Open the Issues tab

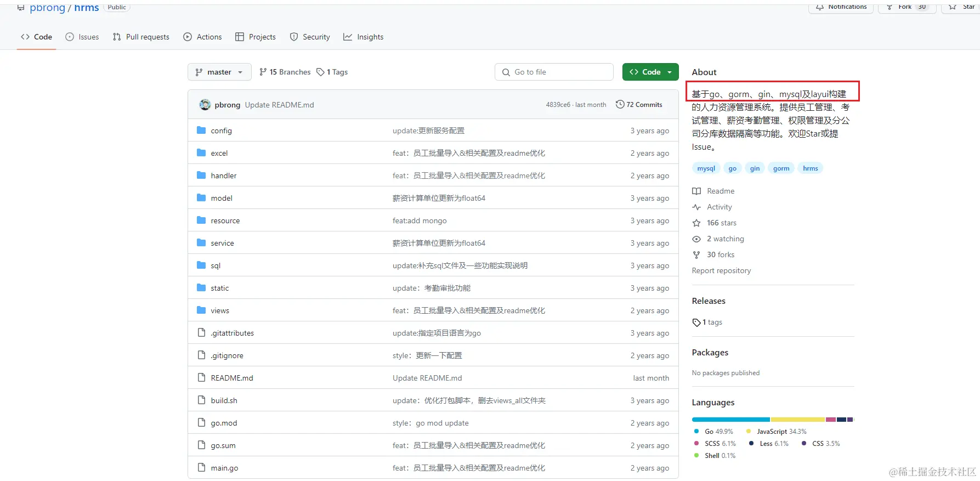click(x=82, y=37)
